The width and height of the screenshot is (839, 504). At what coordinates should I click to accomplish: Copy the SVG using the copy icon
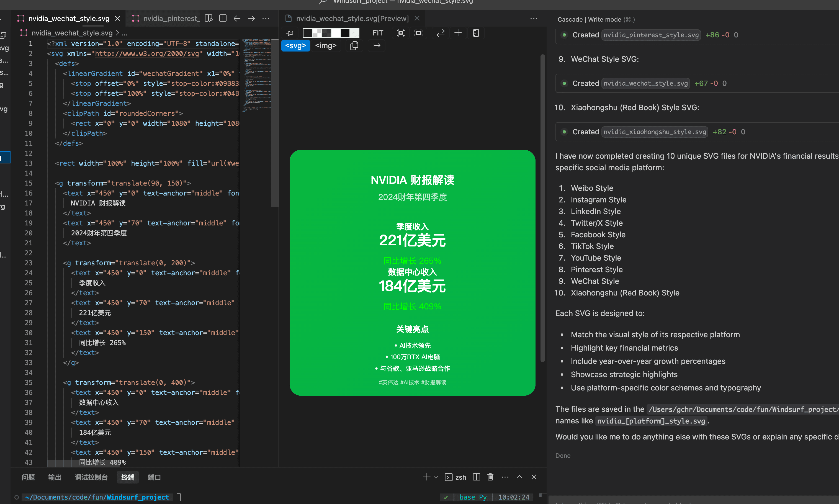point(354,45)
